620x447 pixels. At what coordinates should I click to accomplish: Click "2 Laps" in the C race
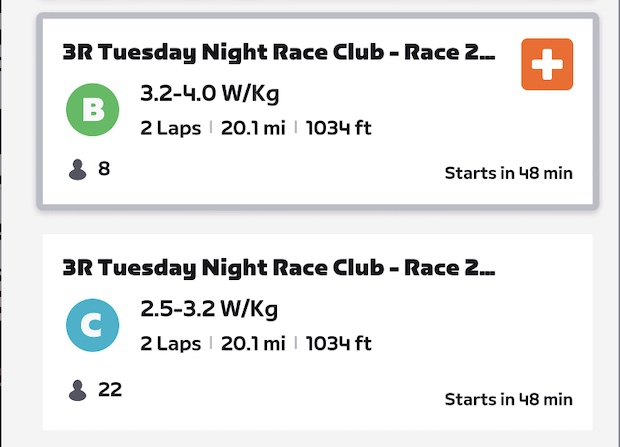pos(170,344)
